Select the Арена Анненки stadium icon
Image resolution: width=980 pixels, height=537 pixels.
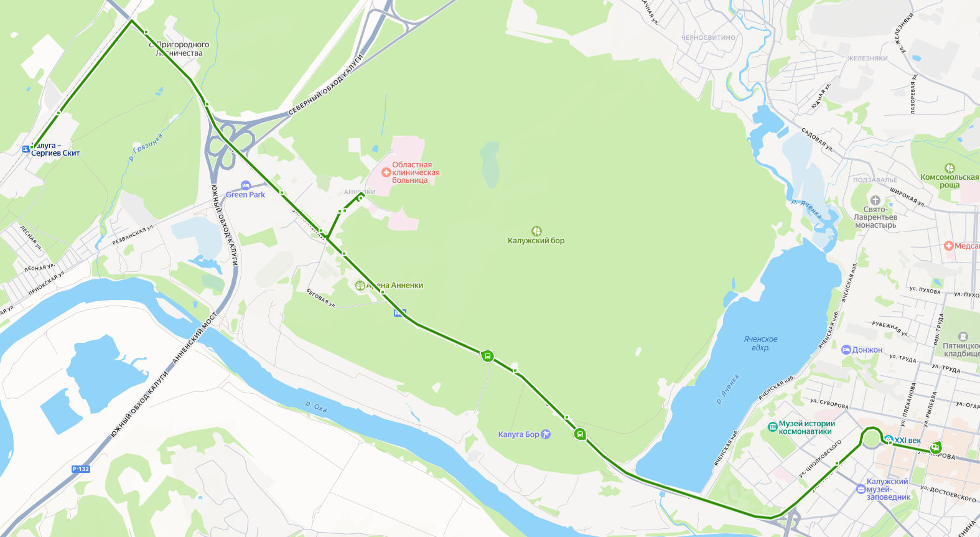[360, 286]
